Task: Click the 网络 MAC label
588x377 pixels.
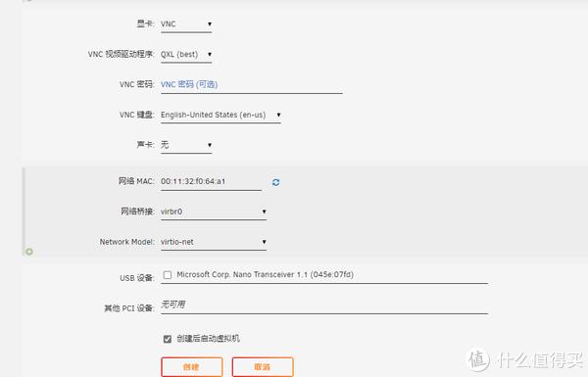Action: pos(136,181)
